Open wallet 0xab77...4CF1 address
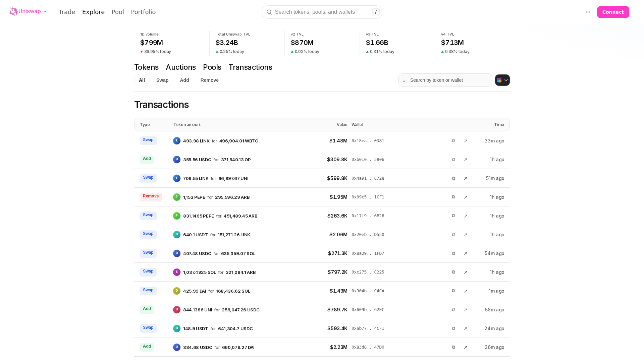This screenshot has height=362, width=644. [x=368, y=328]
